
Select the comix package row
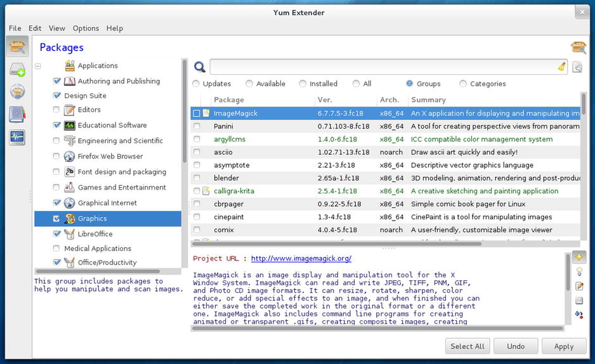tap(385, 230)
